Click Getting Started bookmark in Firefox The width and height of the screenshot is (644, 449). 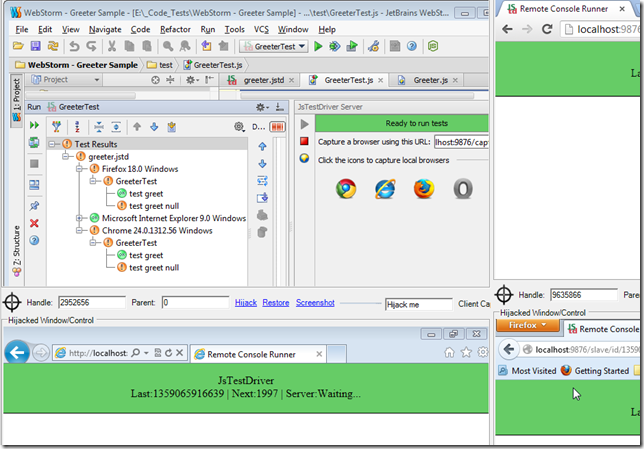pyautogui.click(x=595, y=371)
